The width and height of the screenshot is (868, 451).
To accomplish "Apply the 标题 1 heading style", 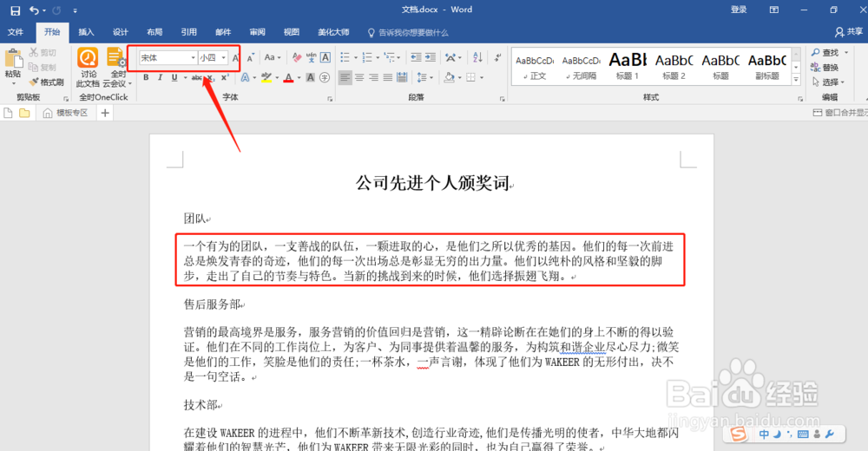I will pyautogui.click(x=628, y=66).
